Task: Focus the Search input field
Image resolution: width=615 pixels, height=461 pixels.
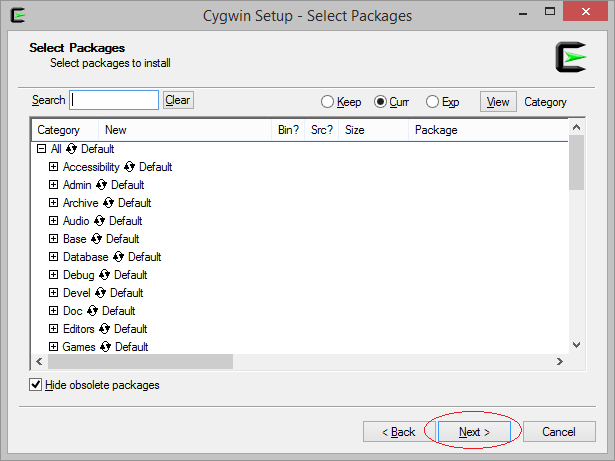Action: pos(114,100)
